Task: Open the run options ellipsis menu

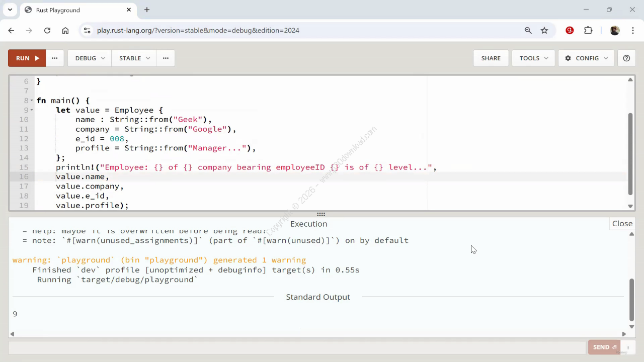Action: click(54, 58)
